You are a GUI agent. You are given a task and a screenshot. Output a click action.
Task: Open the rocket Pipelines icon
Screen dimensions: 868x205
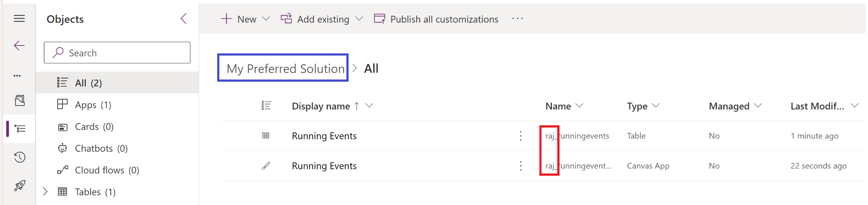[19, 186]
